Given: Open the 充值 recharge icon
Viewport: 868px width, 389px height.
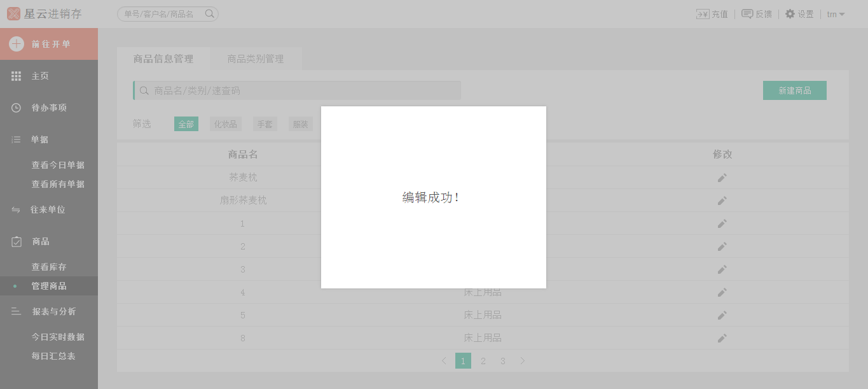Looking at the screenshot, I should point(703,14).
